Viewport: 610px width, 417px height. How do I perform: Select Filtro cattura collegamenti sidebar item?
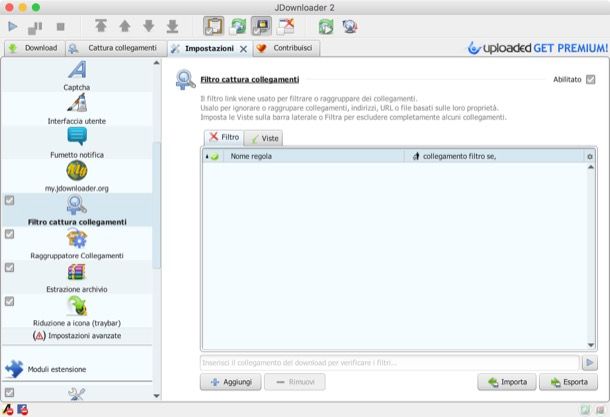pyautogui.click(x=77, y=210)
